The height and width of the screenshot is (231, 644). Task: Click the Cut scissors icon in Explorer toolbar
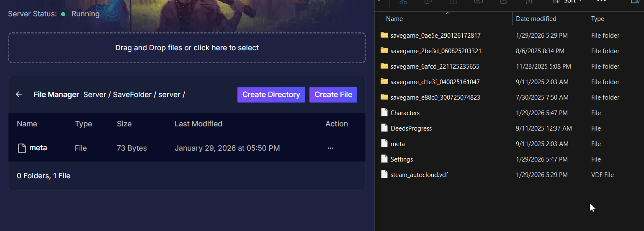(403, 2)
